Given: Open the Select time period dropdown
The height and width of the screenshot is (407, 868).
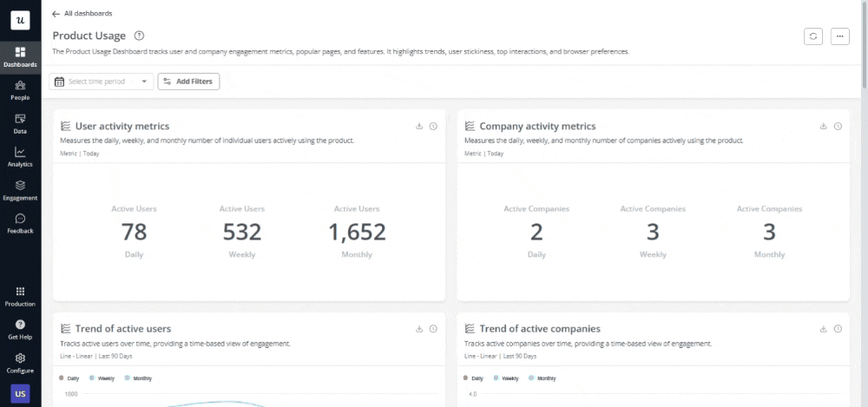Looking at the screenshot, I should [x=102, y=82].
